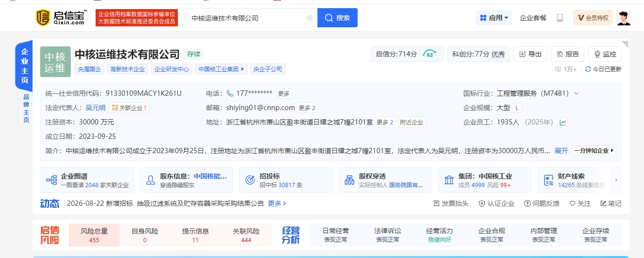Open the 股东信息 shareholder card
Viewport: 644px width, 258px height.
186,180
